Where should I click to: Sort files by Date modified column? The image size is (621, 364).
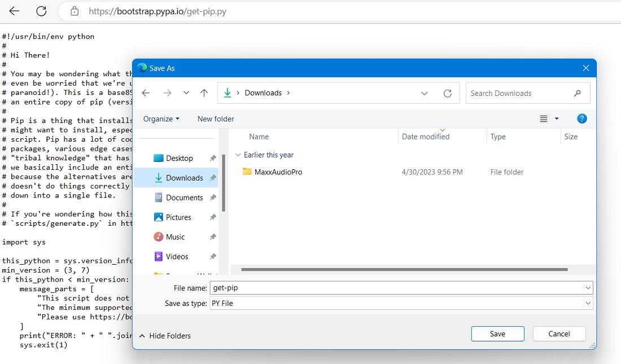pos(425,136)
